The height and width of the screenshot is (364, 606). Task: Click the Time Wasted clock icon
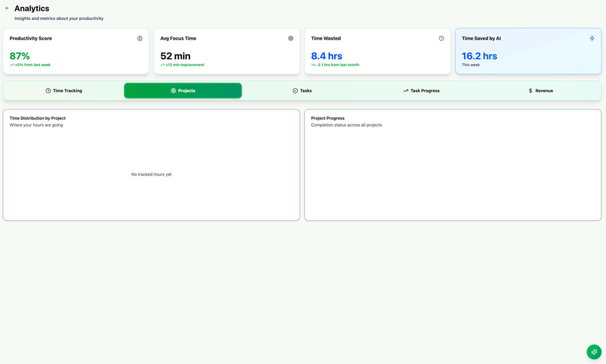pyautogui.click(x=441, y=38)
